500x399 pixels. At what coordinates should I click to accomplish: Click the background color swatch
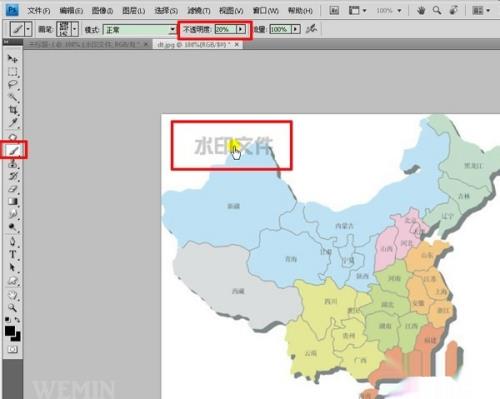(x=16, y=337)
